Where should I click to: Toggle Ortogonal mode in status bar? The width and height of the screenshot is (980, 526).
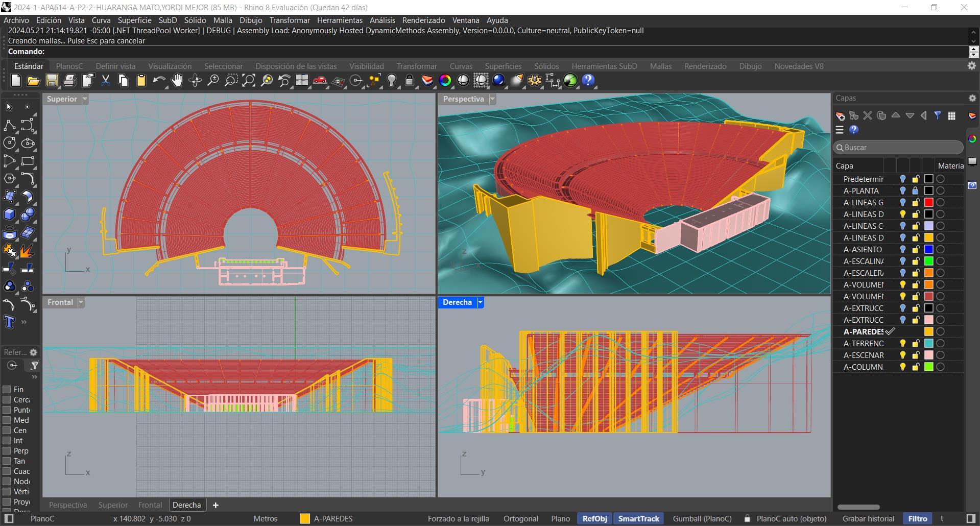pos(520,519)
